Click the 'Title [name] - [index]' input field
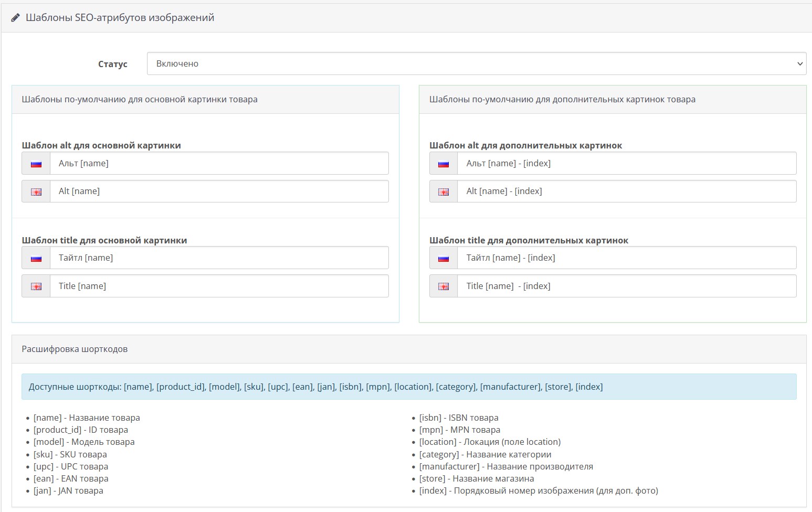Viewport: 812px width, 512px height. pyautogui.click(x=626, y=286)
